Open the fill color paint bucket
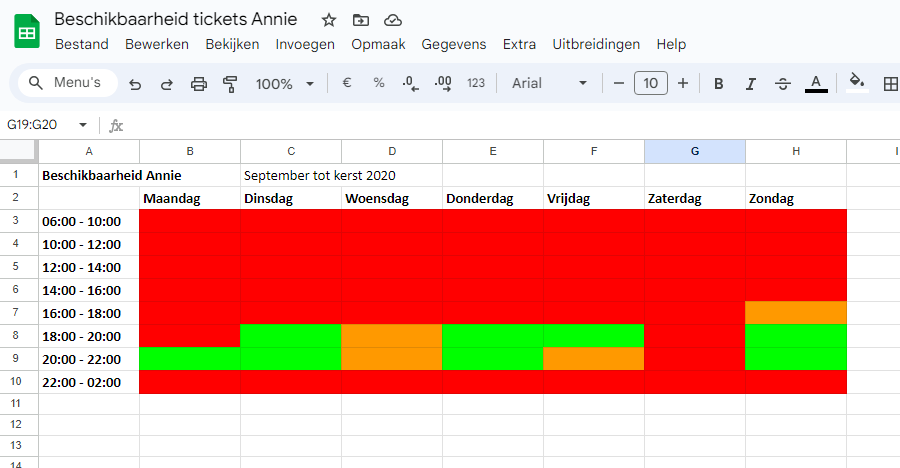 point(856,82)
